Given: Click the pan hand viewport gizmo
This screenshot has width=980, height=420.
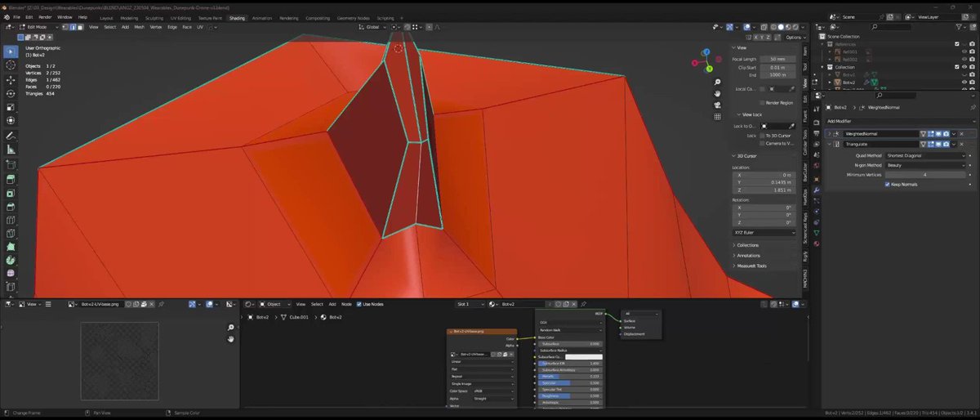Looking at the screenshot, I should coord(717,94).
